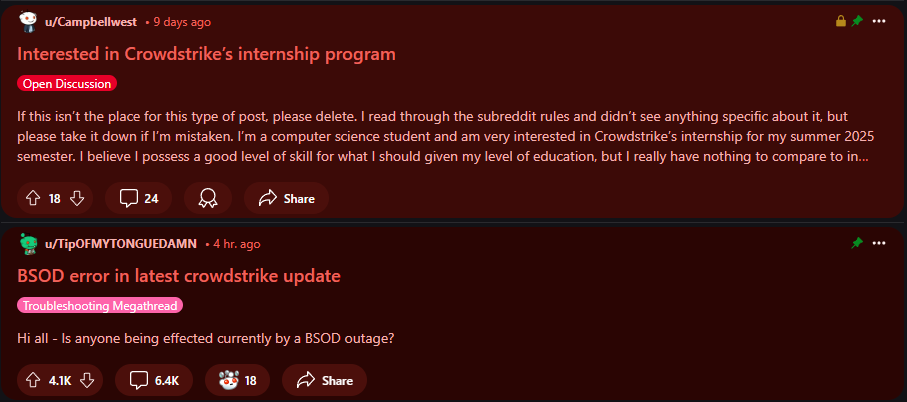Visit the u/TipOFMYTONGUEDAMN profile link
907x402 pixels.
click(121, 244)
